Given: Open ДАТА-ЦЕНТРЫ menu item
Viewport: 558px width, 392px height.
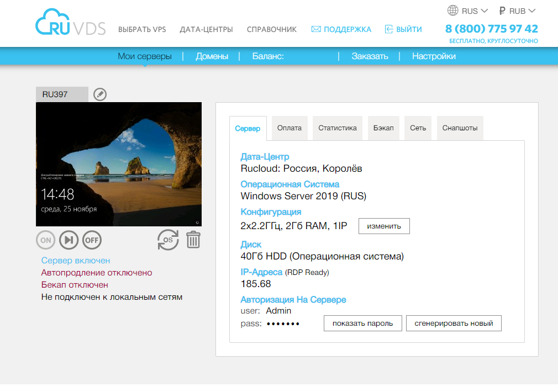Looking at the screenshot, I should [207, 29].
